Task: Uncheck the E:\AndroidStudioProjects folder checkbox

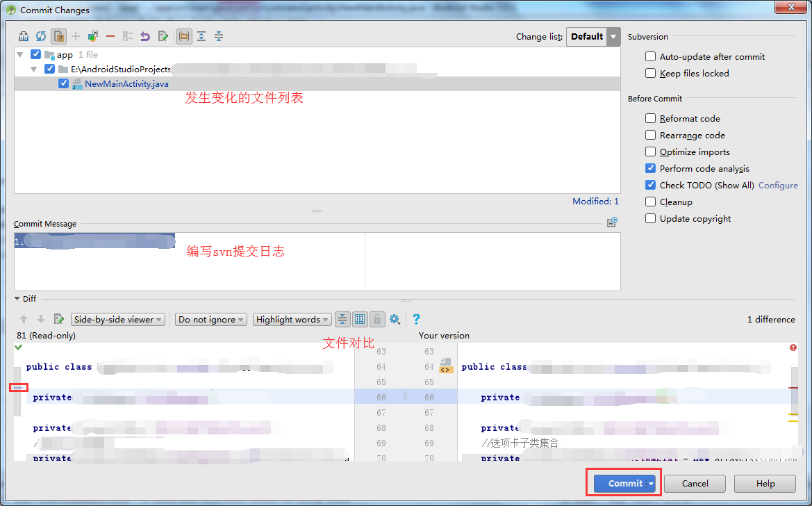Action: pos(50,69)
